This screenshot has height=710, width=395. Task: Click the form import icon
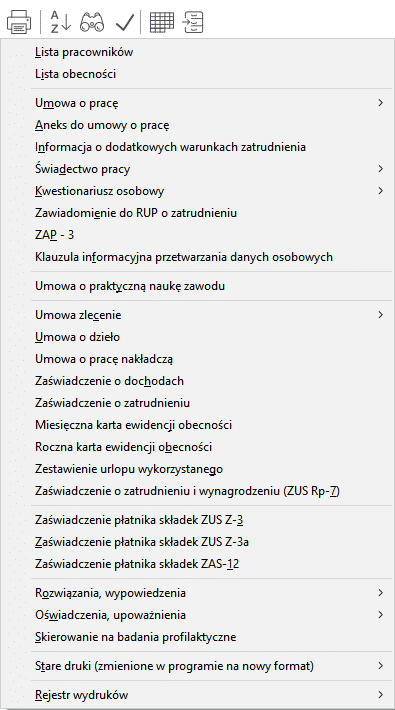click(193, 22)
